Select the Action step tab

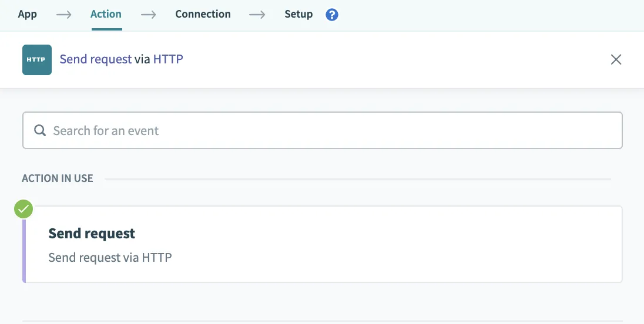coord(106,14)
